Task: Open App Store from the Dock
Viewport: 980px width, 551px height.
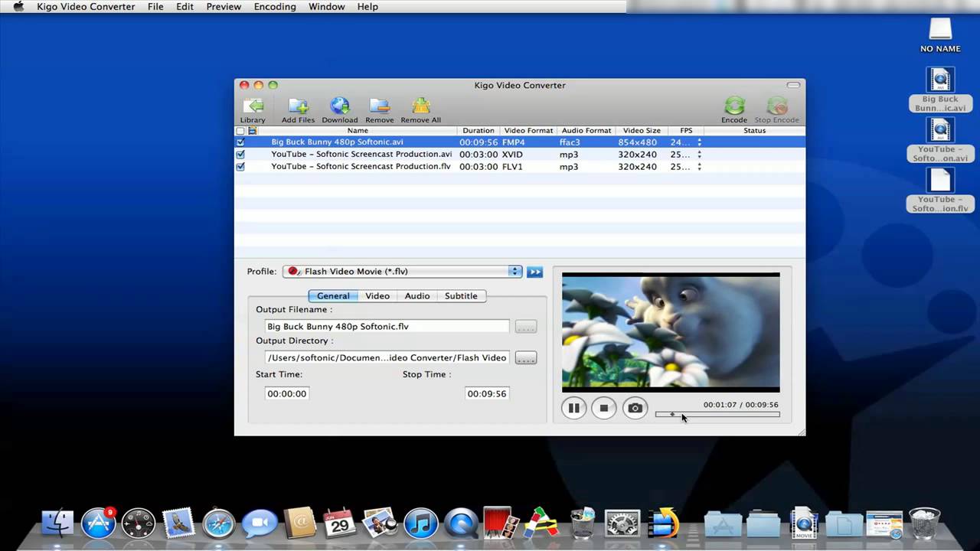Action: point(98,523)
